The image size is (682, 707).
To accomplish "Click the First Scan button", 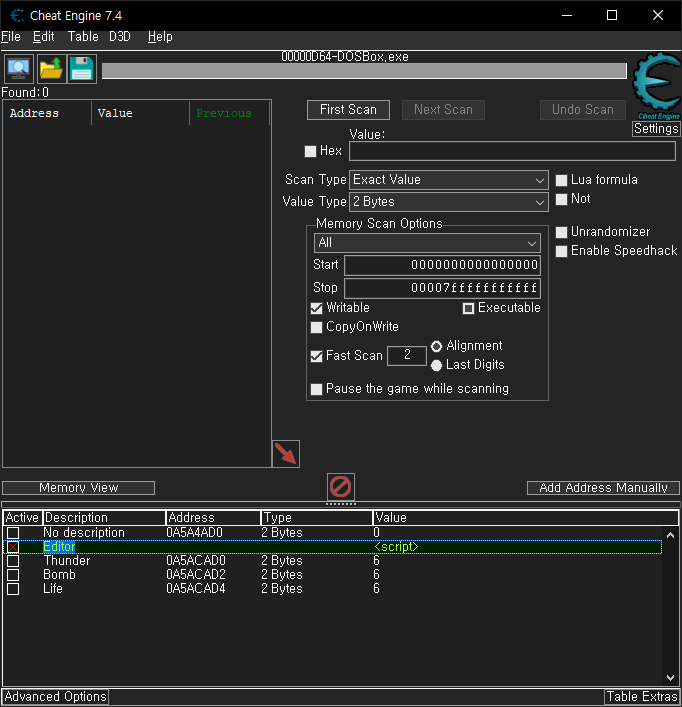I will [348, 110].
